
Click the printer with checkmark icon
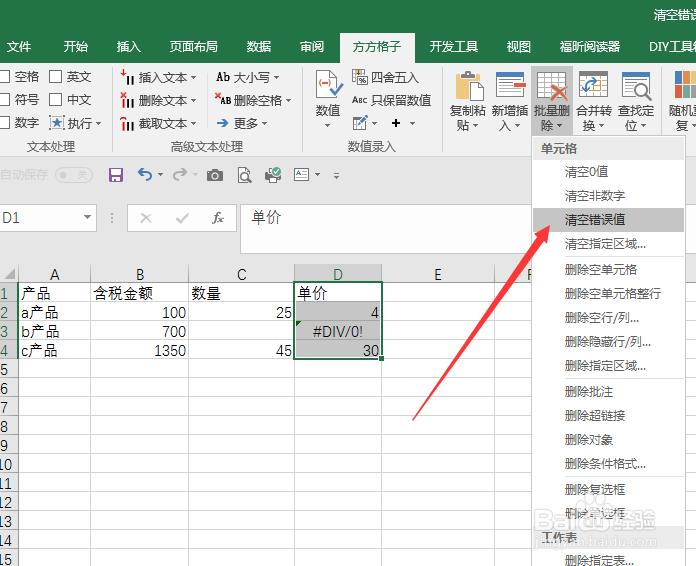(x=273, y=175)
